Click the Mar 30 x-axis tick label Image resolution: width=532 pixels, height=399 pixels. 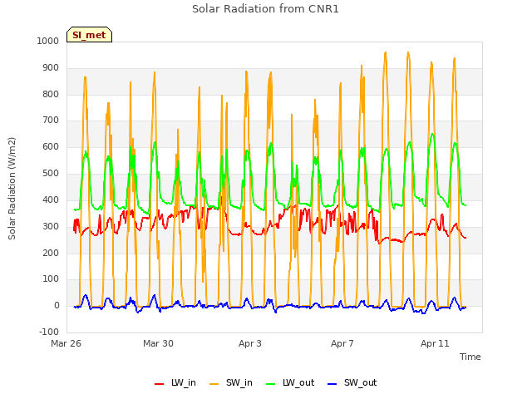click(x=158, y=343)
